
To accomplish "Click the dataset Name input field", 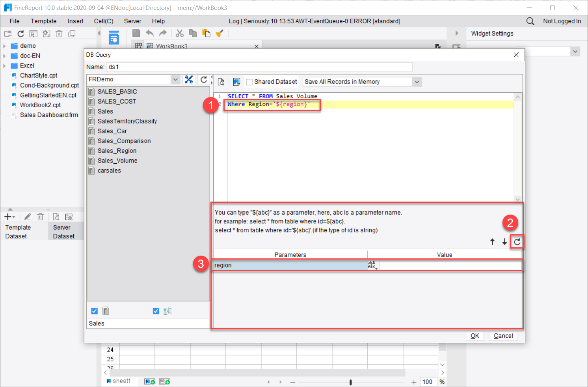I will 259,67.
